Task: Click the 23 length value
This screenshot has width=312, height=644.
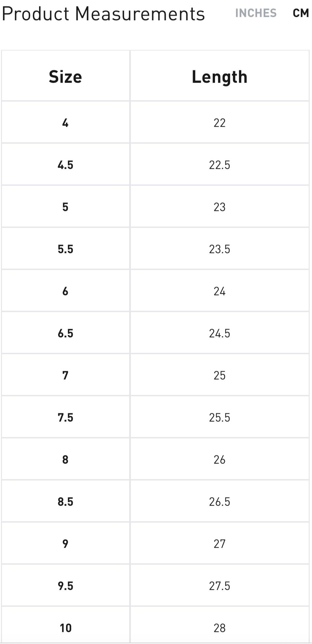Action: (219, 207)
